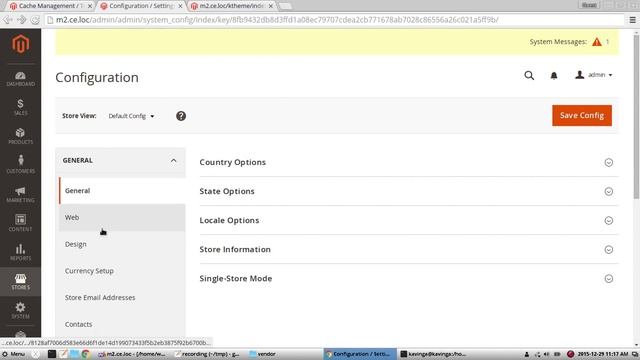This screenshot has height=360, width=640.
Task: Click the System Messages label
Action: pyautogui.click(x=558, y=42)
